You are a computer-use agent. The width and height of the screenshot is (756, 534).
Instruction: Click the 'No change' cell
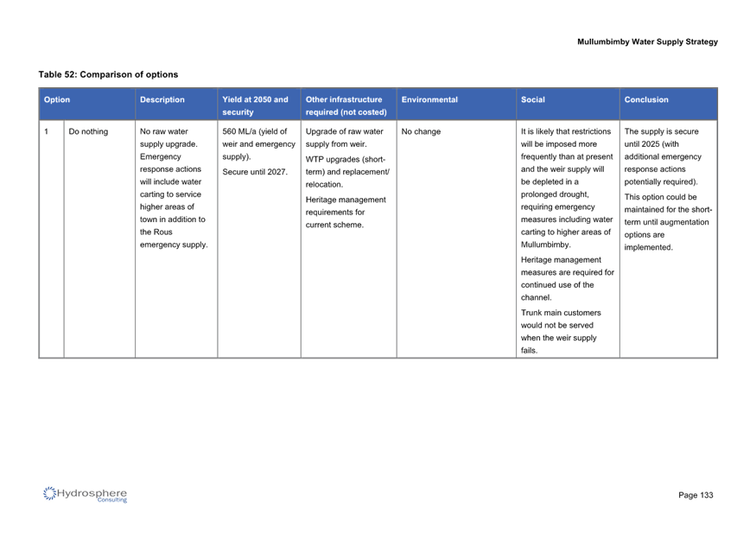[456, 238]
